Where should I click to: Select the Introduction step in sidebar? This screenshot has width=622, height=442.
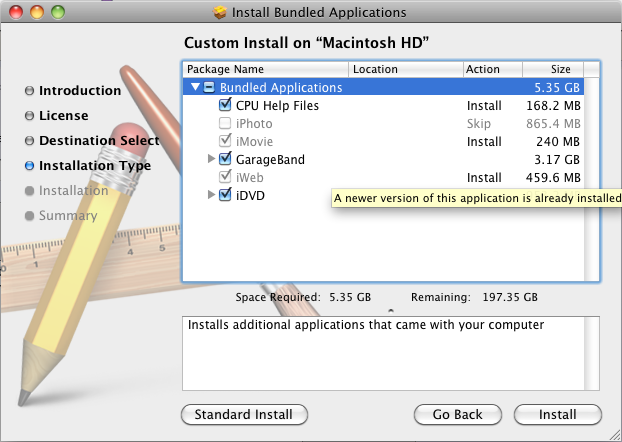click(x=80, y=91)
